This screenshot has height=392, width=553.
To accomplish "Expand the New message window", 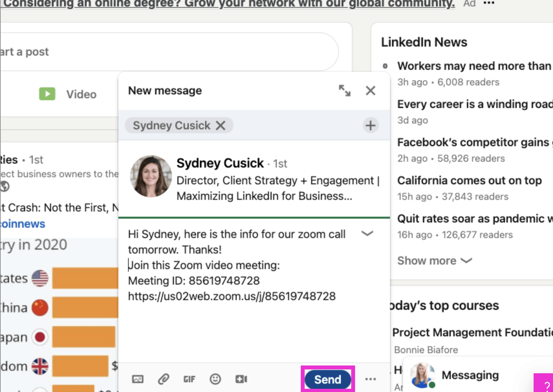I will pyautogui.click(x=344, y=91).
